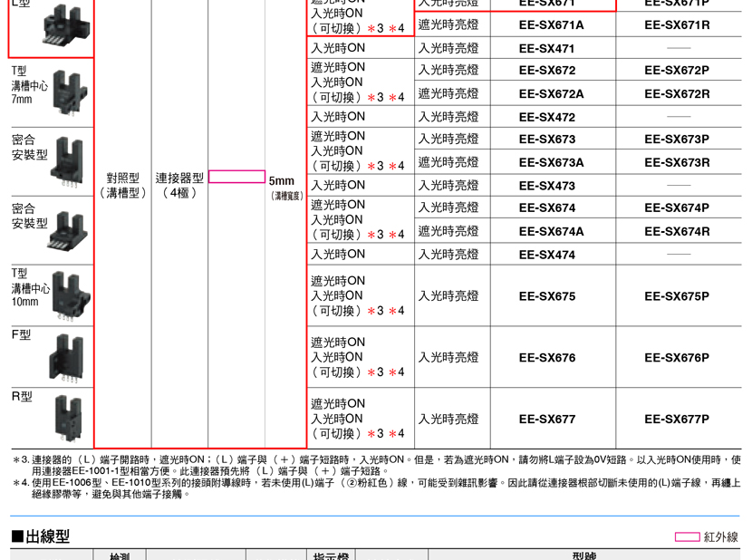The image size is (752, 560).
Task: Select model number EE-SX676
Action: tap(546, 358)
